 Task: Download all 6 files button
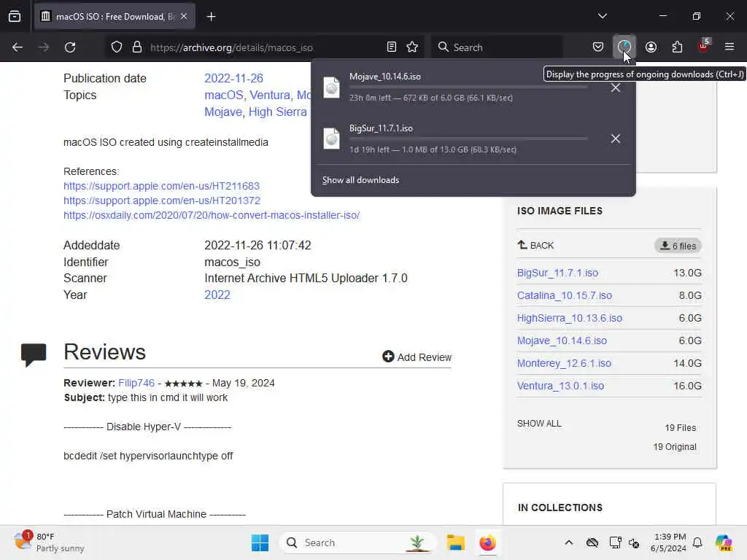click(x=678, y=246)
